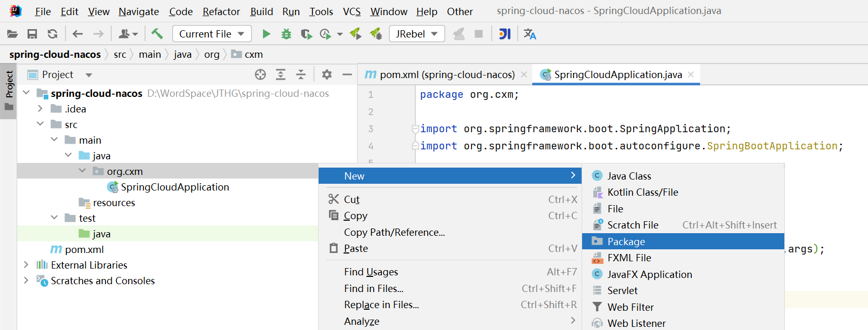
Task: Collapse the test folder
Action: [54, 218]
